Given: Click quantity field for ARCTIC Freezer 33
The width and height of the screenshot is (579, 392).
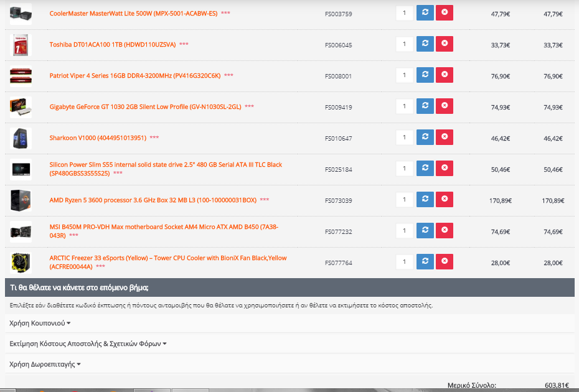Looking at the screenshot, I should tap(404, 262).
